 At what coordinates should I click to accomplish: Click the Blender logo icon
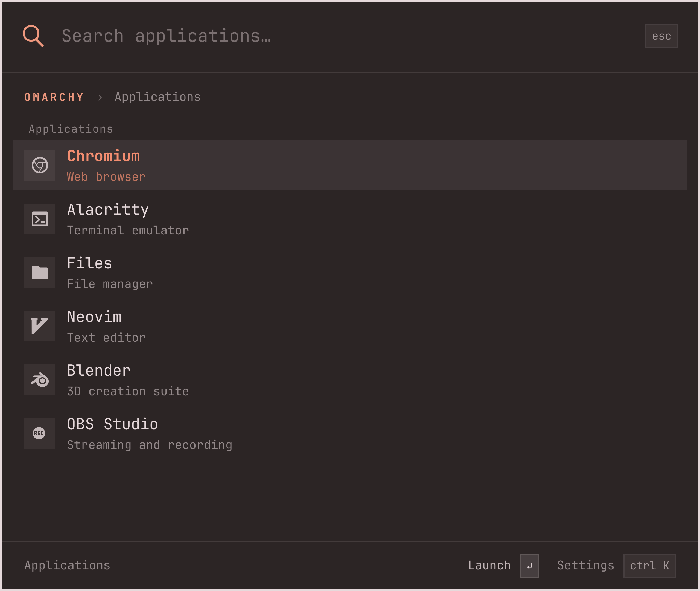point(39,379)
